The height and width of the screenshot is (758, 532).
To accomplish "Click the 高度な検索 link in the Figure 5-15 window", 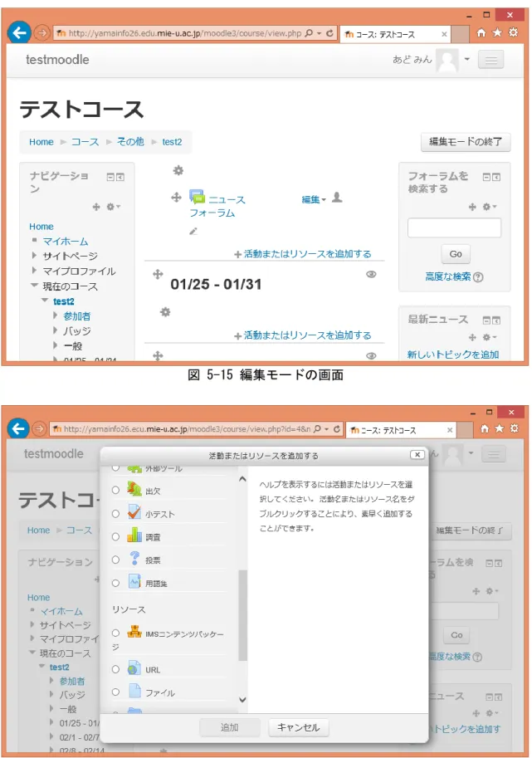I will pyautogui.click(x=448, y=276).
